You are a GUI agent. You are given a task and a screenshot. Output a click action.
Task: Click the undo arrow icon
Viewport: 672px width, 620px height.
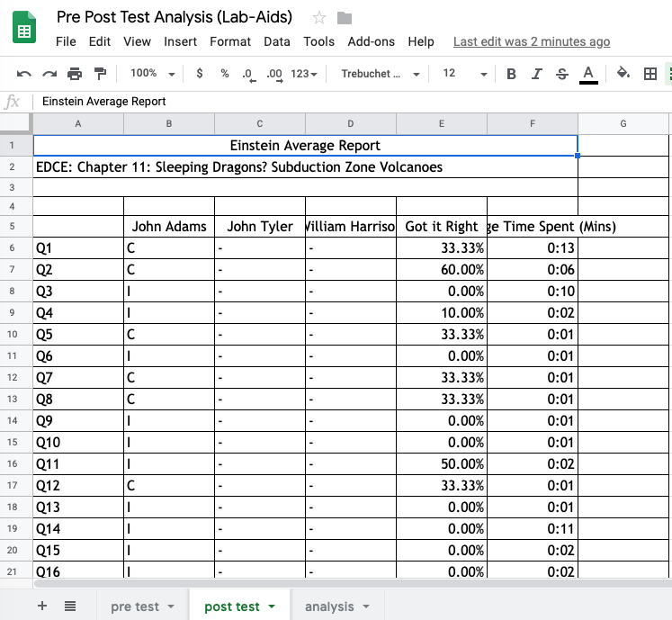(x=24, y=74)
